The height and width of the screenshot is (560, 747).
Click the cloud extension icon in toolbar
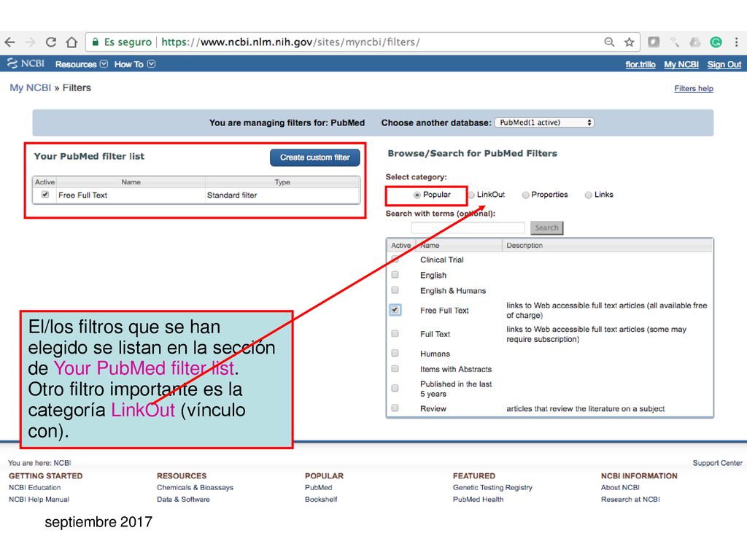click(695, 42)
